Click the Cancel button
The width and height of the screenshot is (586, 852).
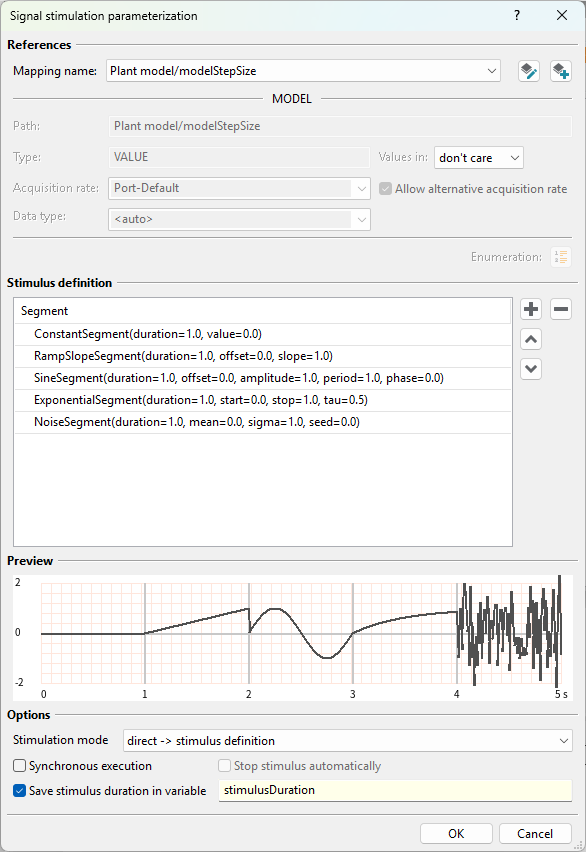tap(535, 834)
